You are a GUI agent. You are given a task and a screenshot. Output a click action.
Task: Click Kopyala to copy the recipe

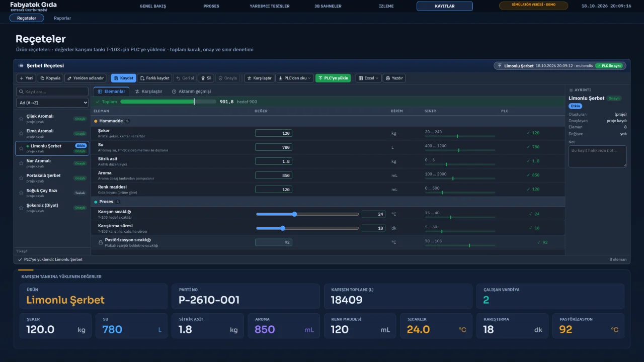coord(50,78)
